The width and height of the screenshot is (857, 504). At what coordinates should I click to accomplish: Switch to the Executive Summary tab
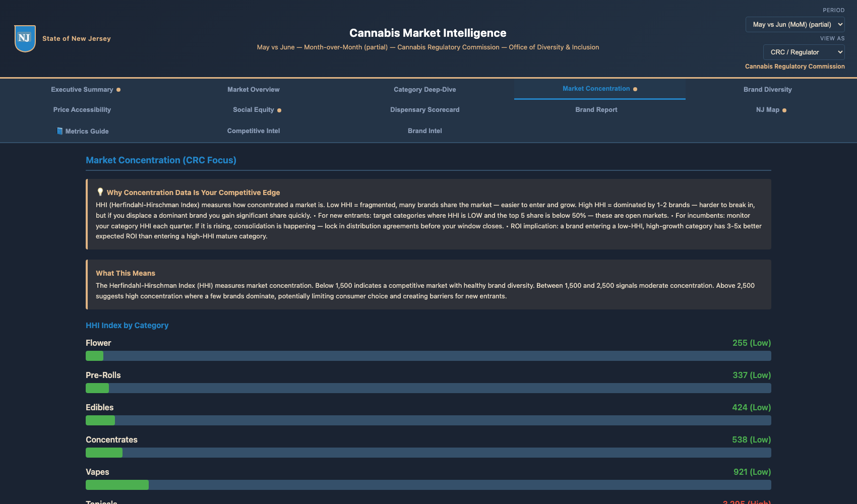(x=86, y=89)
